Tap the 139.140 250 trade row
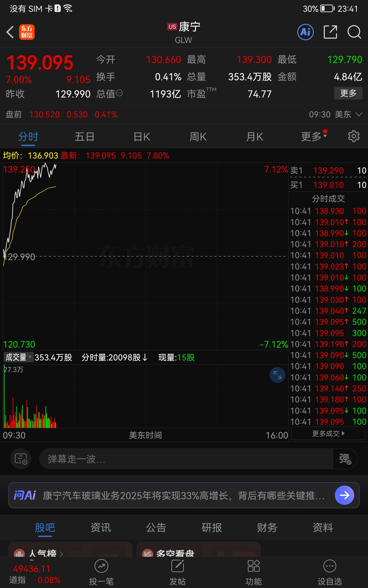Viewport: 368px width, 588px height. [x=328, y=388]
